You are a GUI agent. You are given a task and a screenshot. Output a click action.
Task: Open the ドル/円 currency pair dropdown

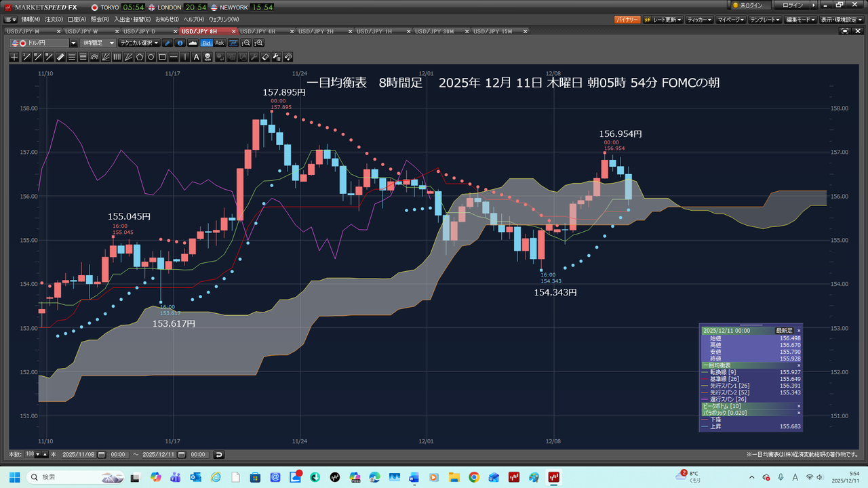(74, 43)
